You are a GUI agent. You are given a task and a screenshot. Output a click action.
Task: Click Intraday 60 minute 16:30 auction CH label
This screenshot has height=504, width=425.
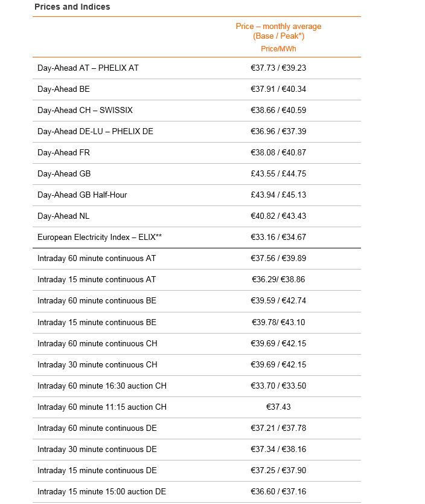(102, 386)
